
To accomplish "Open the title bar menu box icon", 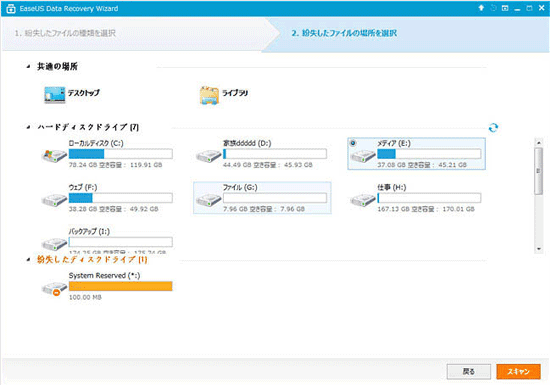I will tap(505, 8).
